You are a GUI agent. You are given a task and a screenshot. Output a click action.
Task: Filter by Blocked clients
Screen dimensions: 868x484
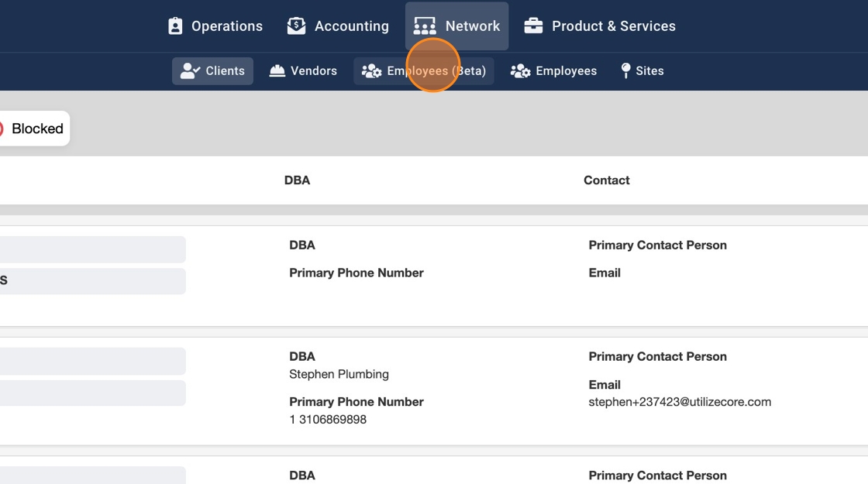point(36,129)
